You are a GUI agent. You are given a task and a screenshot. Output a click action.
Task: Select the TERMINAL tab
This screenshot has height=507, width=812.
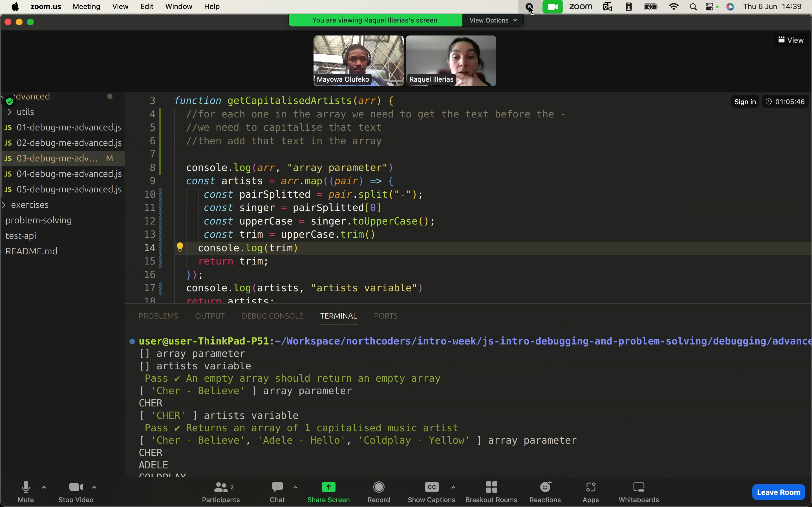tap(339, 316)
